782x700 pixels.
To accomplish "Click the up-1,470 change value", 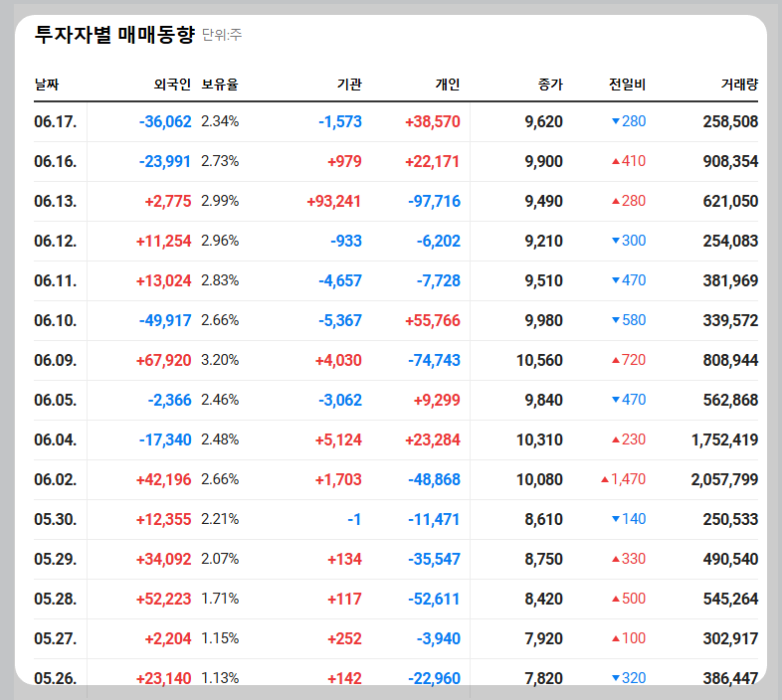I will pyautogui.click(x=623, y=479).
